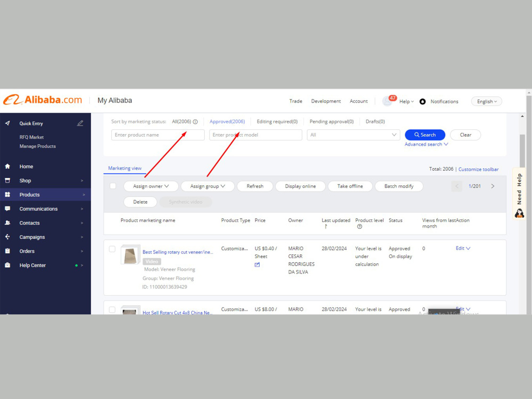The height and width of the screenshot is (399, 532).
Task: Open RFQ Market quick entry link
Action: (x=31, y=137)
